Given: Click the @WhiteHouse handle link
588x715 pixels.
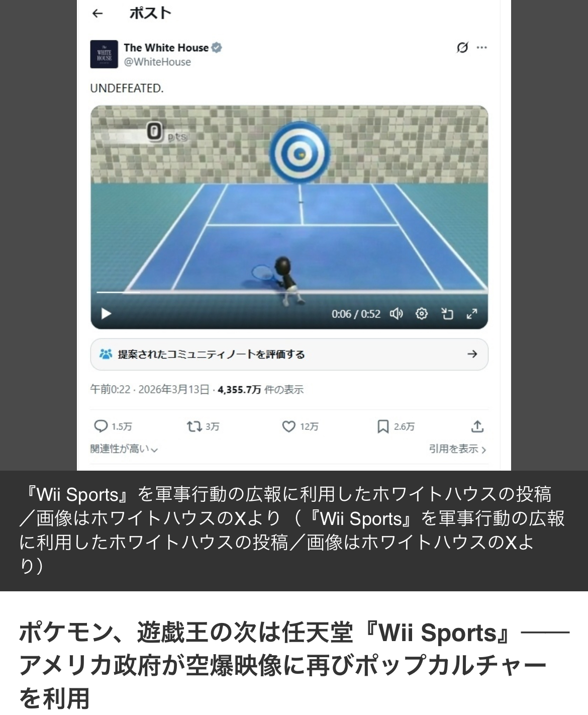Looking at the screenshot, I should [157, 62].
